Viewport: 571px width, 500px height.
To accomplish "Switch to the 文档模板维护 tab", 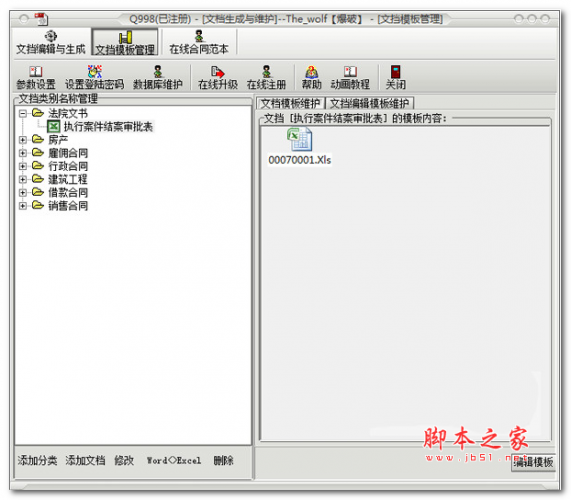I will (291, 103).
